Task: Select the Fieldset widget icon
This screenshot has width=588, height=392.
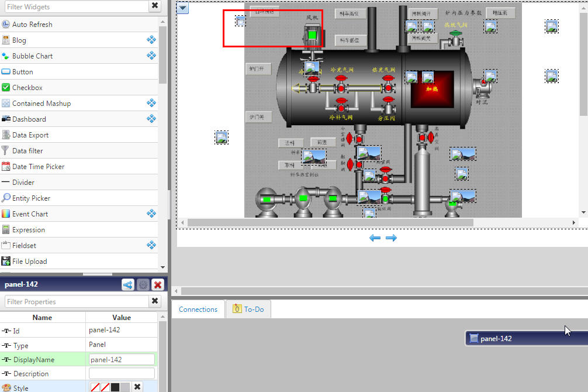Action: tap(6, 245)
